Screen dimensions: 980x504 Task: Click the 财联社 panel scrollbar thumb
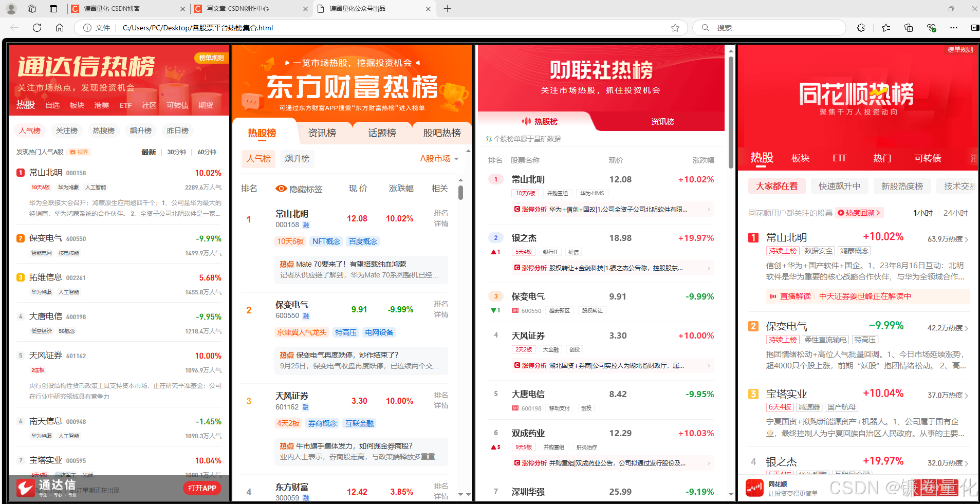[731, 112]
